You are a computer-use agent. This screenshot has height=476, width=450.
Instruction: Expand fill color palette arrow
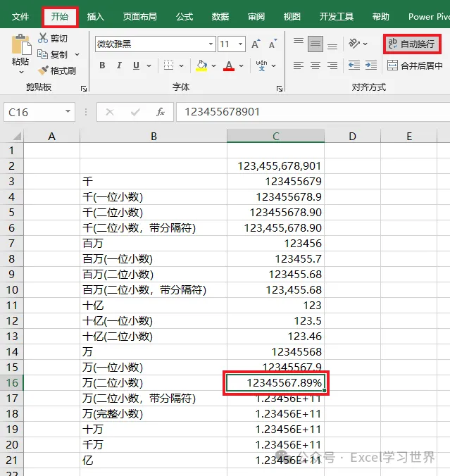[214, 65]
